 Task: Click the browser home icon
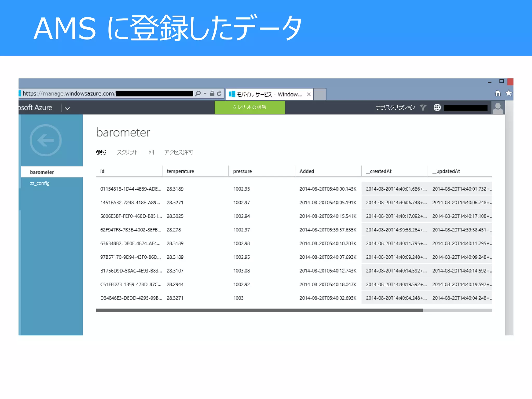[498, 93]
